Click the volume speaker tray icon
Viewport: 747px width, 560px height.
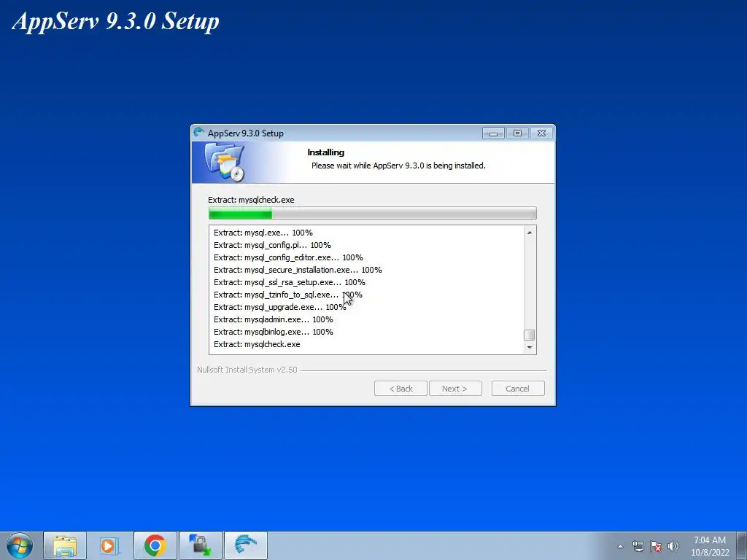click(x=673, y=546)
